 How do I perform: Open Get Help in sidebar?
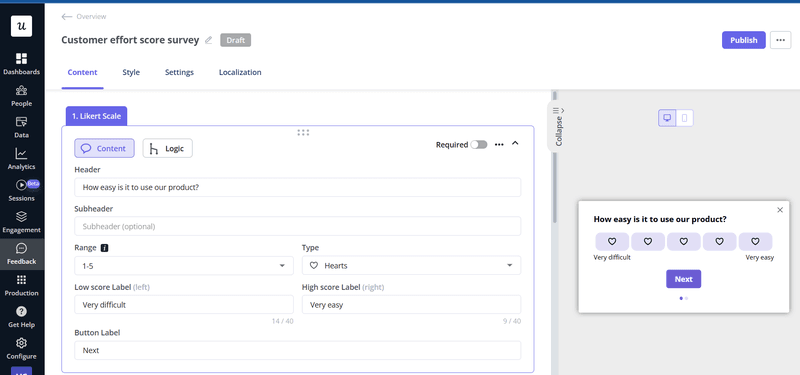pyautogui.click(x=21, y=317)
